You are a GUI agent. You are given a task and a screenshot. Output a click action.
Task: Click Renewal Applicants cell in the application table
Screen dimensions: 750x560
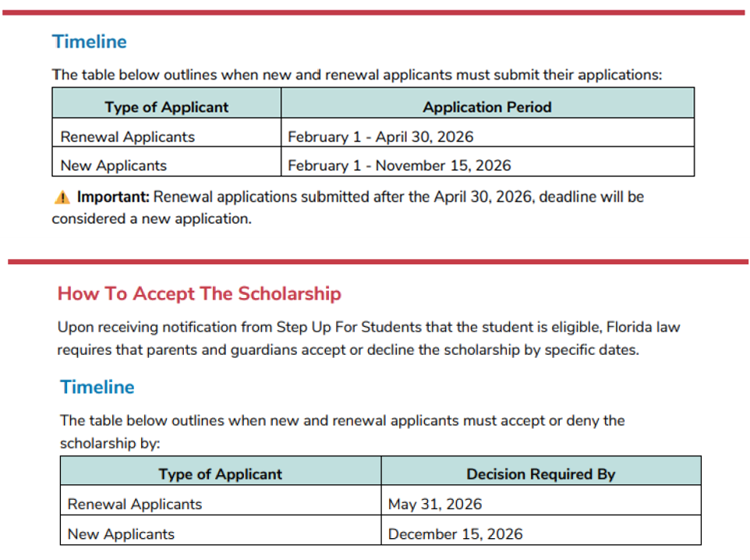click(x=128, y=136)
